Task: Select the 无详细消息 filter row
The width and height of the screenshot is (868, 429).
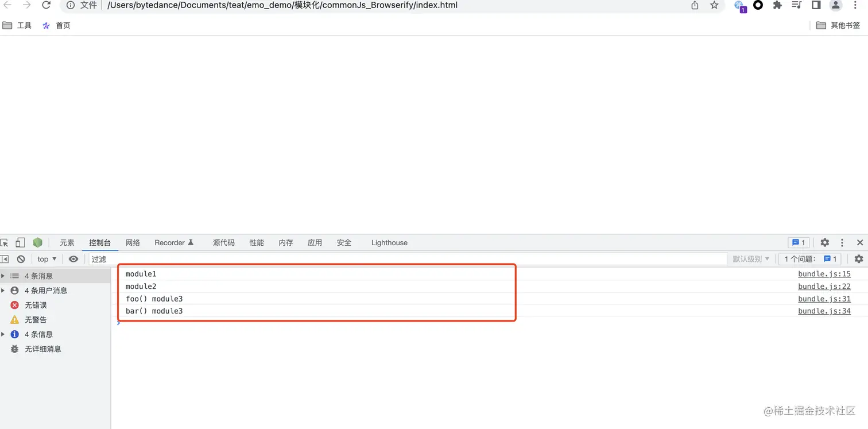Action: click(55, 349)
